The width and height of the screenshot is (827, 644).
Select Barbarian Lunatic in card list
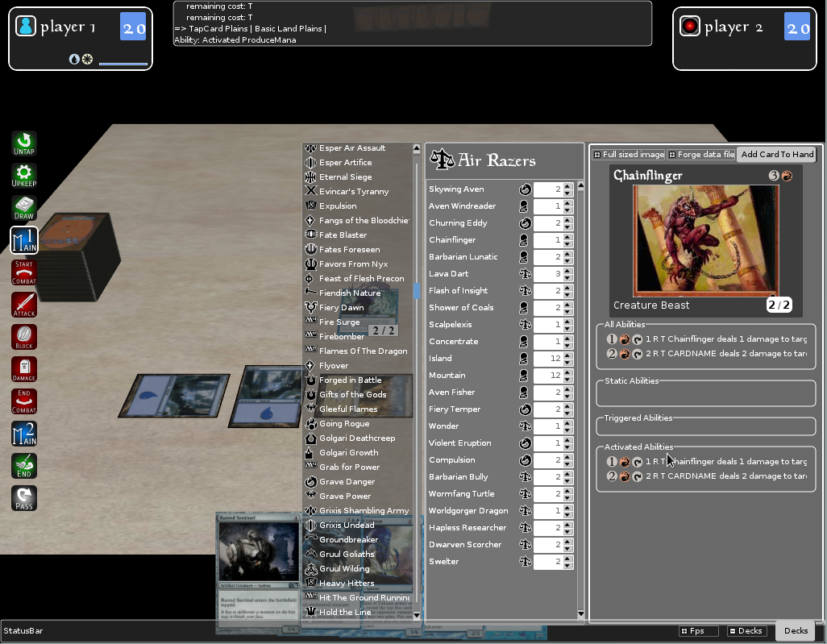pyautogui.click(x=463, y=257)
